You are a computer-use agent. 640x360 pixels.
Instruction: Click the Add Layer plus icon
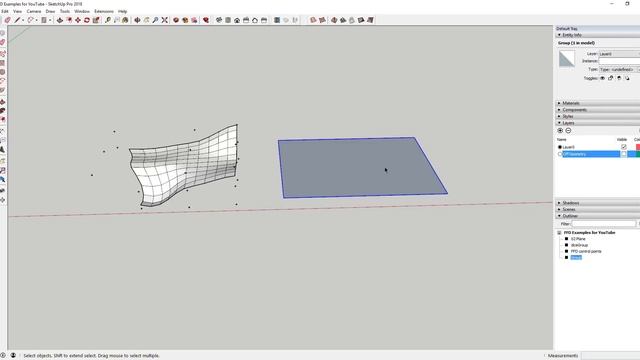(x=560, y=131)
